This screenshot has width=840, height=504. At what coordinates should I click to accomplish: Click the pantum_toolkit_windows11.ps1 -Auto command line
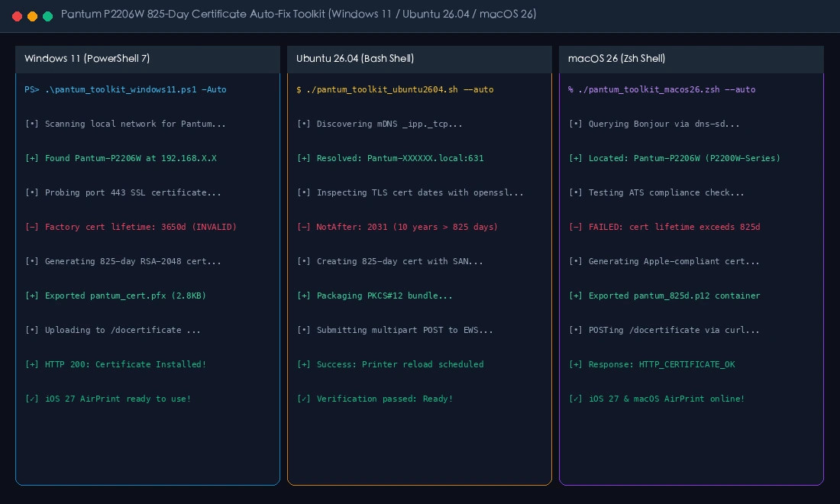[125, 89]
